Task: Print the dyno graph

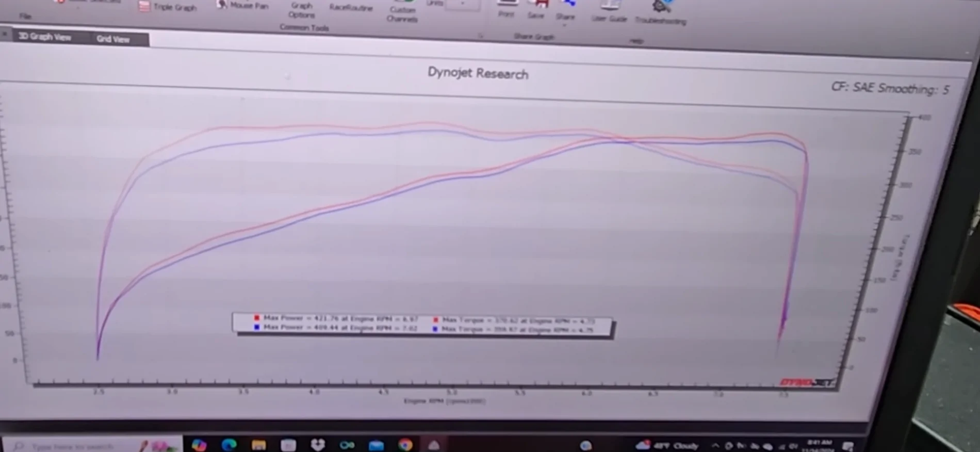Action: pyautogui.click(x=507, y=9)
